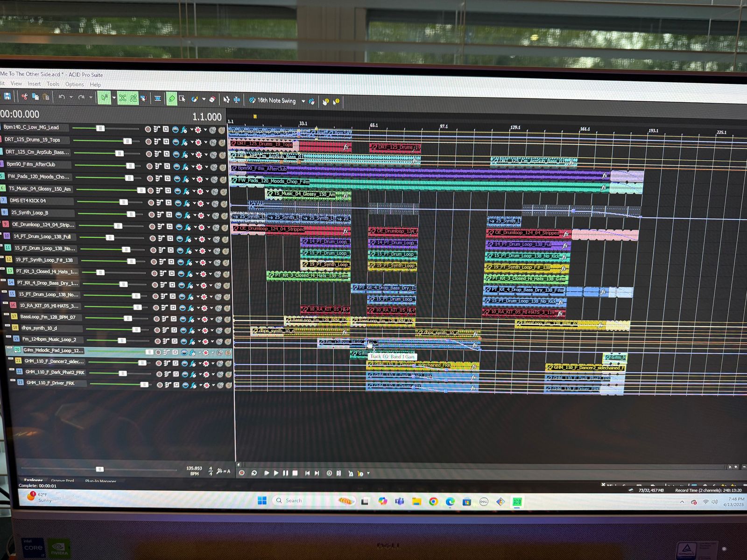
Task: Switch to the Groove Pool tab
Action: click(63, 480)
